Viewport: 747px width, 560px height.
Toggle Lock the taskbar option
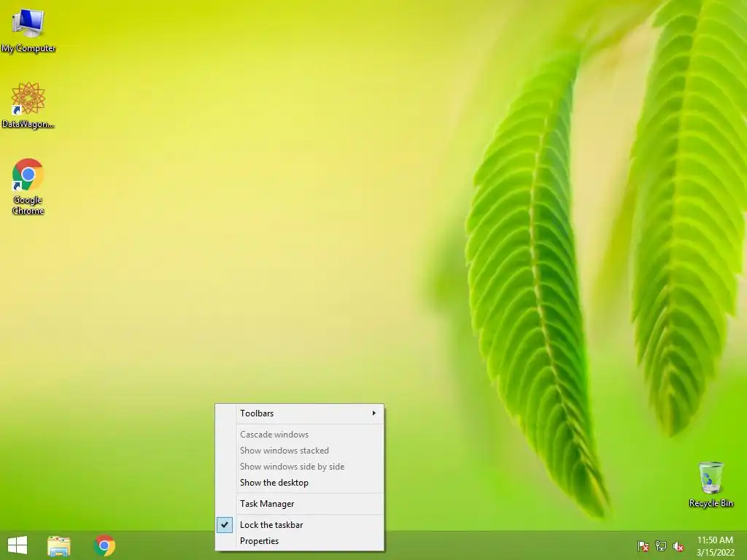tap(299, 525)
